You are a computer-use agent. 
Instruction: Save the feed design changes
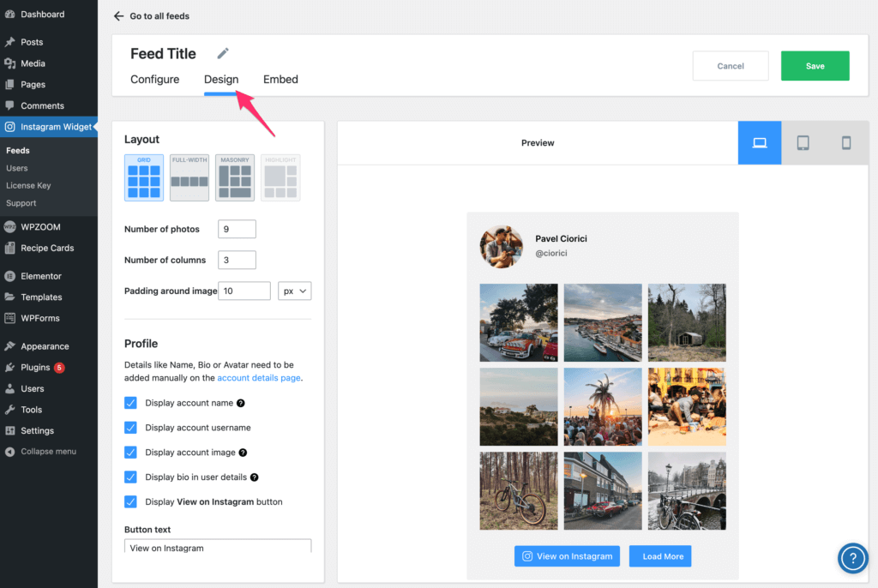tap(815, 65)
